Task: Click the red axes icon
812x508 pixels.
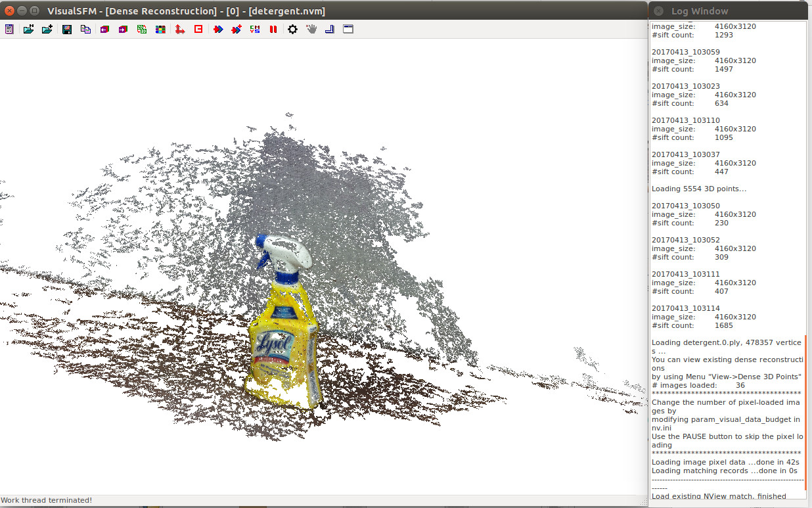Action: tap(179, 30)
